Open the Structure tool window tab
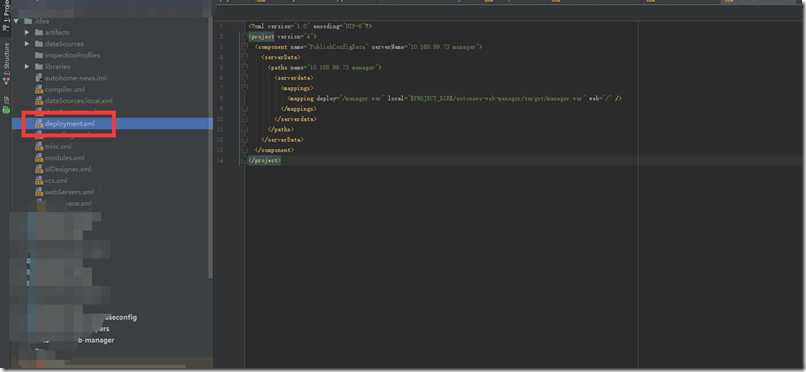The image size is (806, 372). click(x=6, y=64)
